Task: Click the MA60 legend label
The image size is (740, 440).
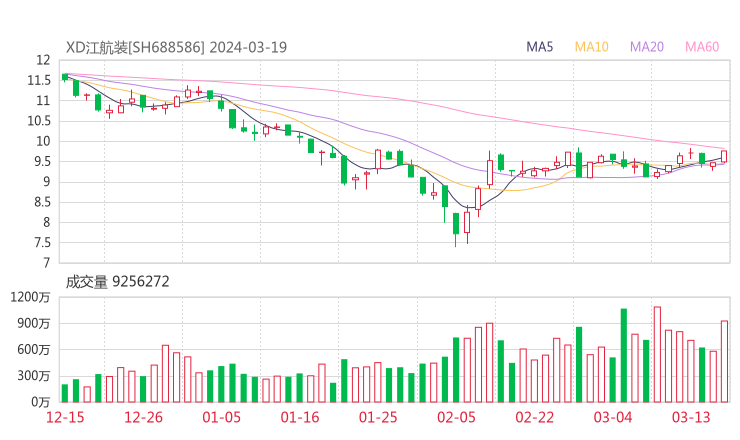Action: (x=702, y=47)
